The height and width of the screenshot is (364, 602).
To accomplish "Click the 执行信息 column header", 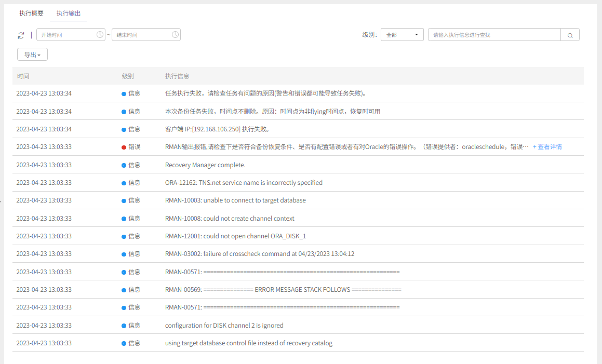I will coord(177,76).
